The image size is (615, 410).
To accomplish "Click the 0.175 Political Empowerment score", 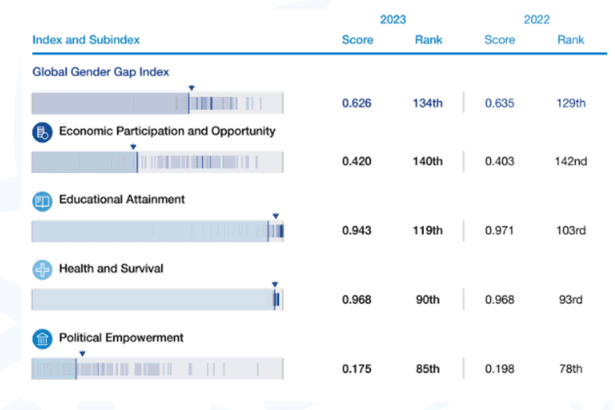I will coord(357,369).
